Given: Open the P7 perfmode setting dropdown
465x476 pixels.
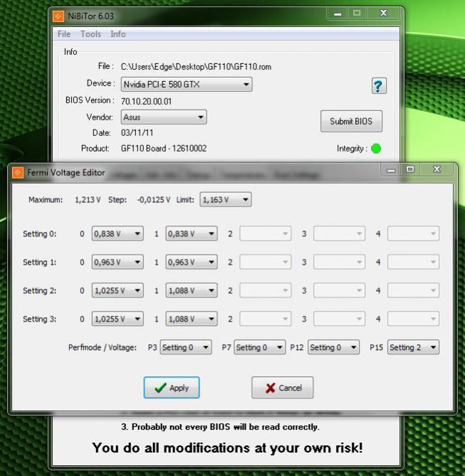Looking at the screenshot, I should click(259, 347).
